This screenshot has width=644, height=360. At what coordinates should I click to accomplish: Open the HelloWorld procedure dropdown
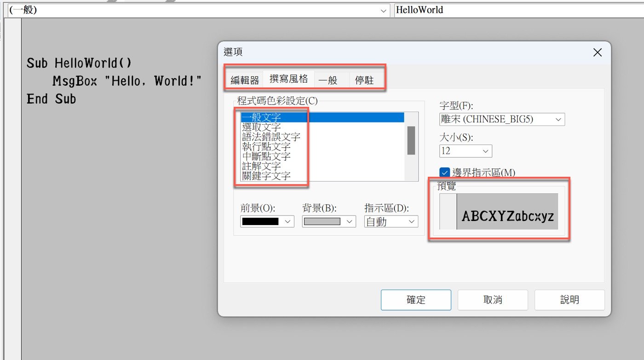pyautogui.click(x=519, y=10)
